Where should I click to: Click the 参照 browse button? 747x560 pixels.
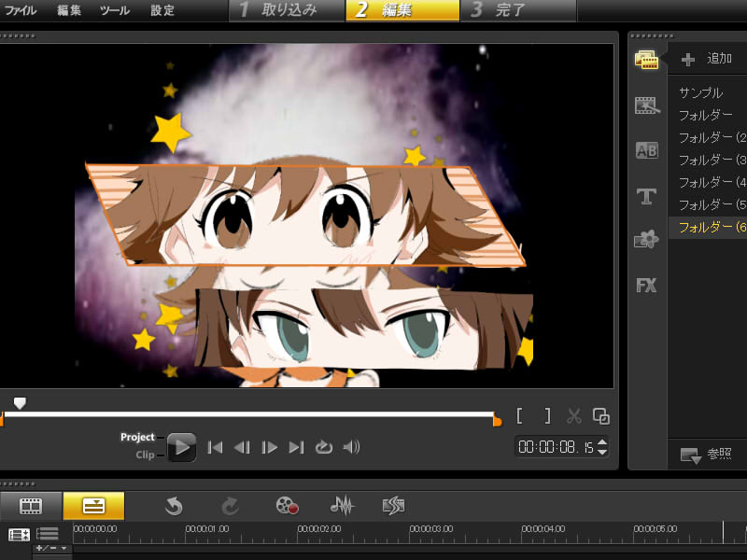[x=707, y=455]
